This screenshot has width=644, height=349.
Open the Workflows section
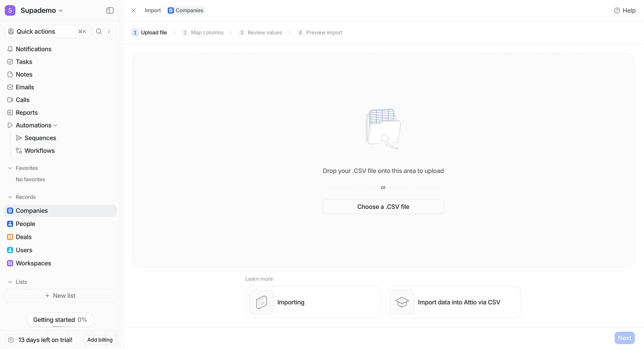[x=19, y=151]
